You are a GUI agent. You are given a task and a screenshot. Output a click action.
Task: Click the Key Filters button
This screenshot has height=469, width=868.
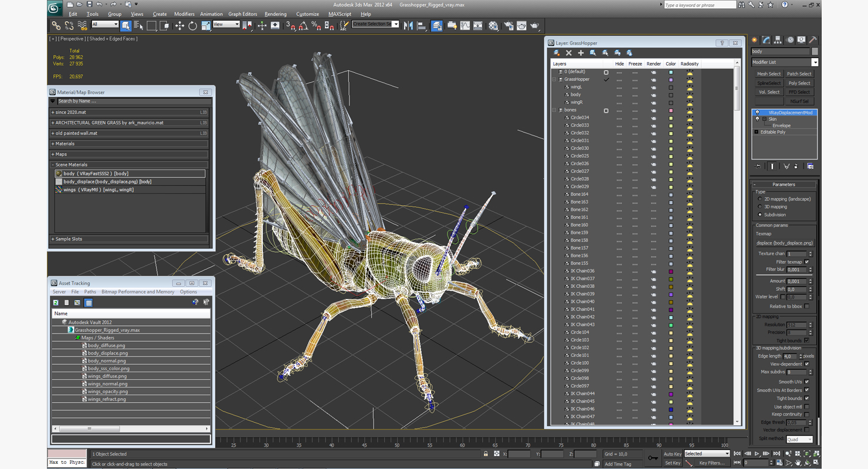click(711, 463)
